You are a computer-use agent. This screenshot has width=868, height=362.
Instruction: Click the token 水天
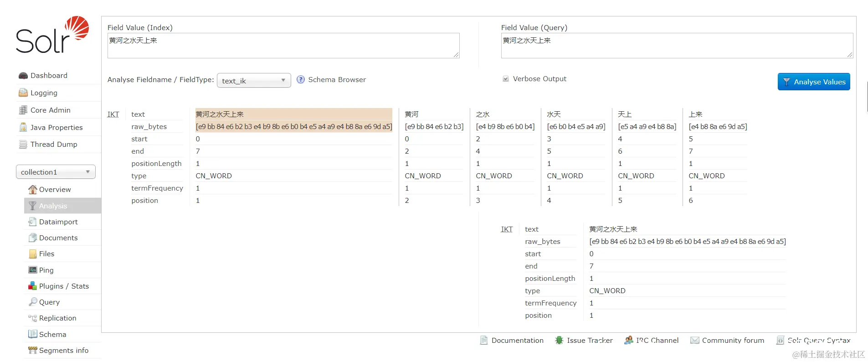click(554, 114)
